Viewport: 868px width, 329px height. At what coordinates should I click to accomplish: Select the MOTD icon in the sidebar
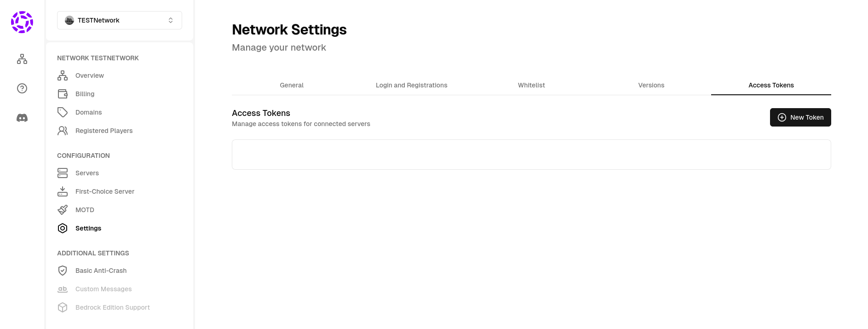(63, 210)
